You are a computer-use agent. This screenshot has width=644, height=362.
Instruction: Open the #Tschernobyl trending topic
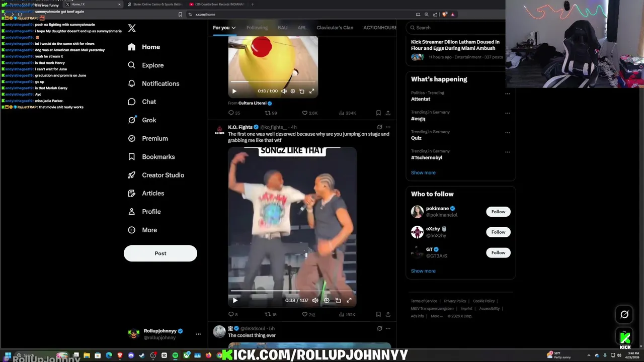click(x=427, y=158)
